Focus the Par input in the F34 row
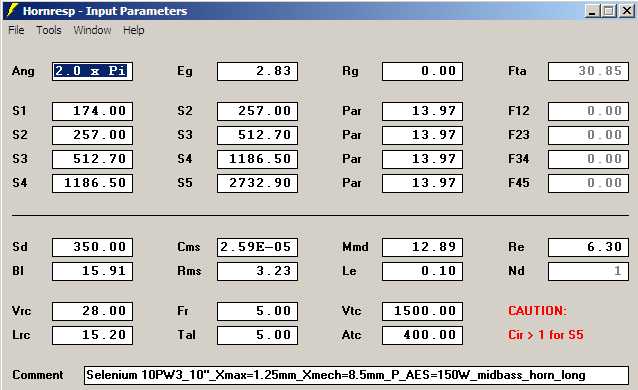The height and width of the screenshot is (390, 638). pyautogui.click(x=422, y=159)
